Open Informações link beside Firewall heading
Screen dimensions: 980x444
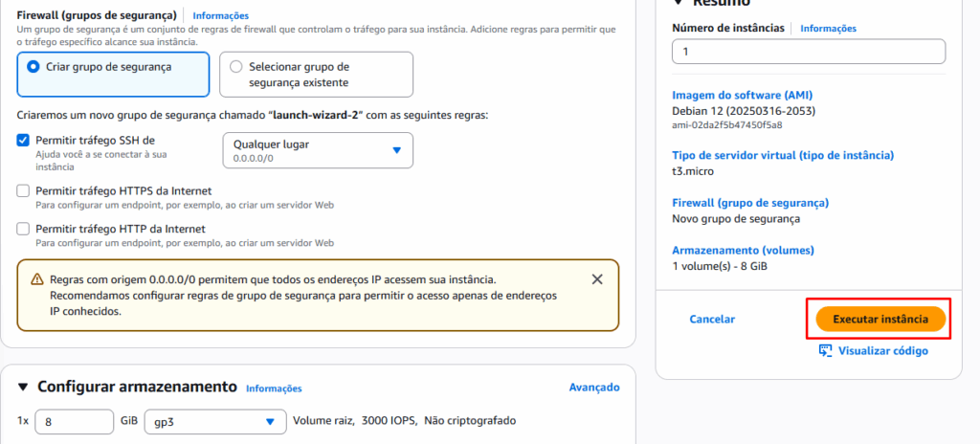pos(221,15)
